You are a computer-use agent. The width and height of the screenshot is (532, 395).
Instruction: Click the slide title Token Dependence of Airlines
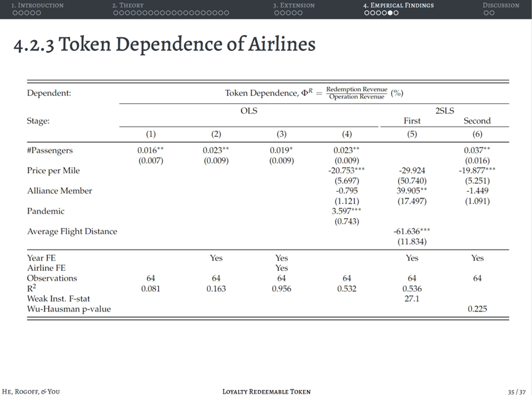coord(164,44)
